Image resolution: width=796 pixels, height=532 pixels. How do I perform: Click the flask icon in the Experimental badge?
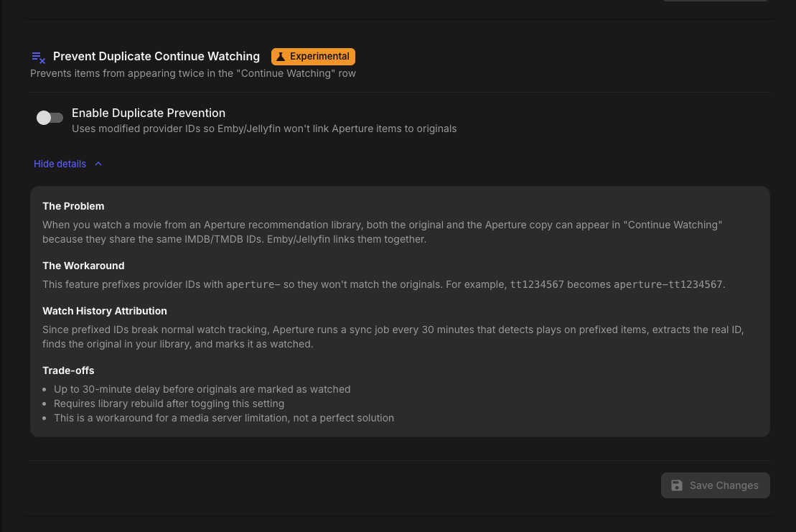pos(281,57)
